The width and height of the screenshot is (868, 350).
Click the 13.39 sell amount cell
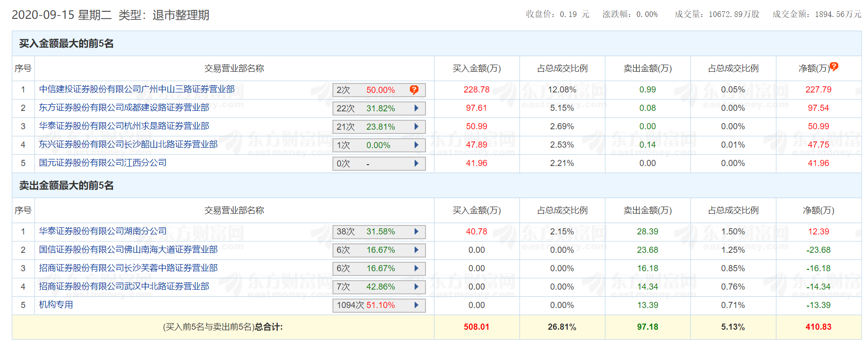click(647, 305)
